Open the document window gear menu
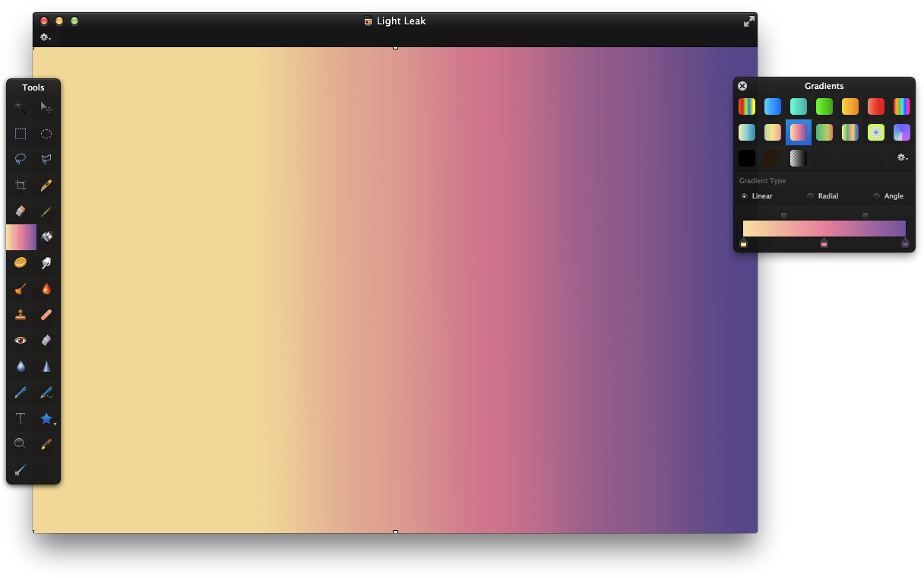 click(46, 37)
